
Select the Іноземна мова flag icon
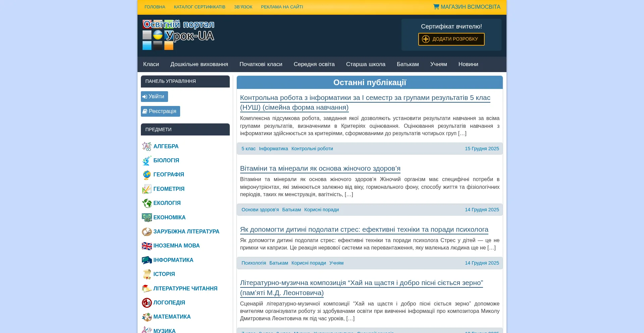pos(147,246)
